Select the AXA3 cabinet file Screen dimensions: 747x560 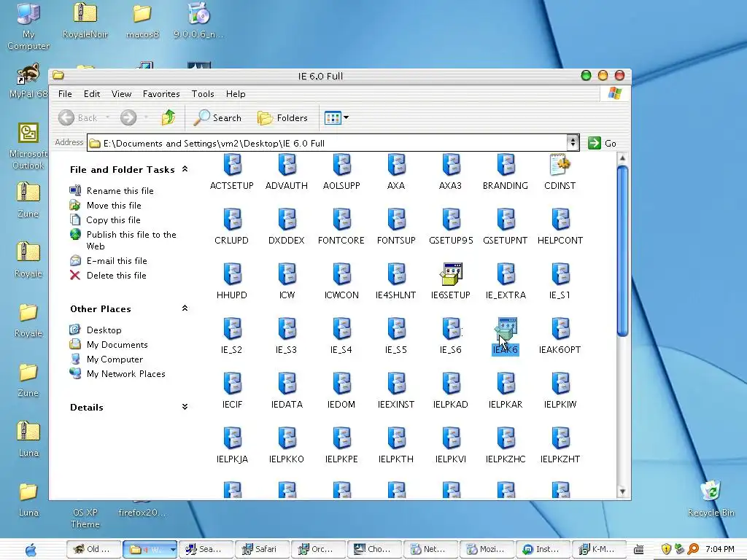(x=450, y=172)
